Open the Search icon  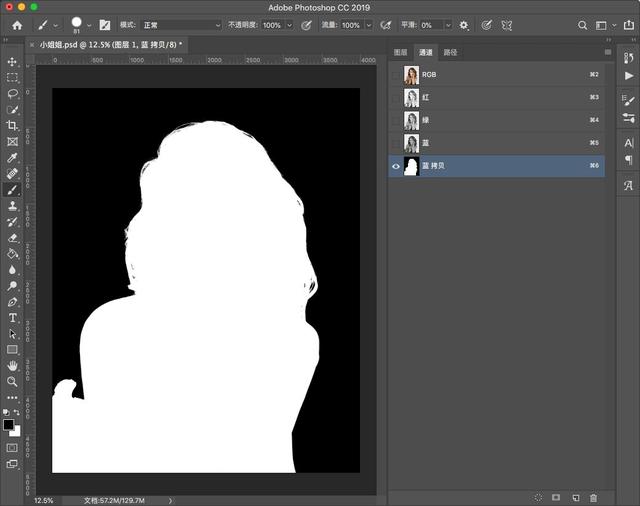(582, 25)
